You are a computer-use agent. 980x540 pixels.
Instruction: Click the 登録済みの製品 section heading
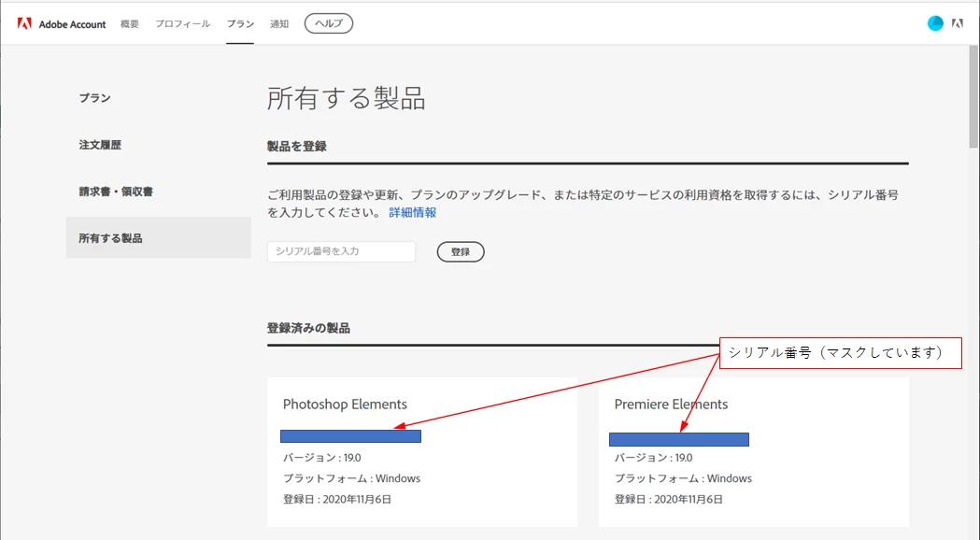308,328
